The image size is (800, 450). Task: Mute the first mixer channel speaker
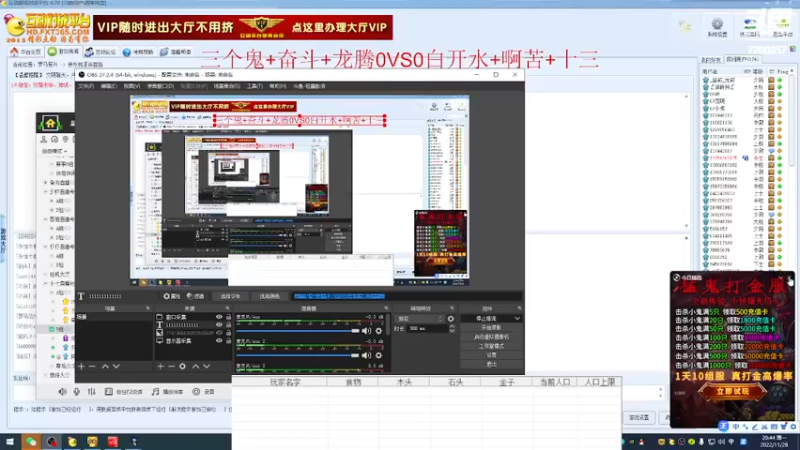[366, 331]
